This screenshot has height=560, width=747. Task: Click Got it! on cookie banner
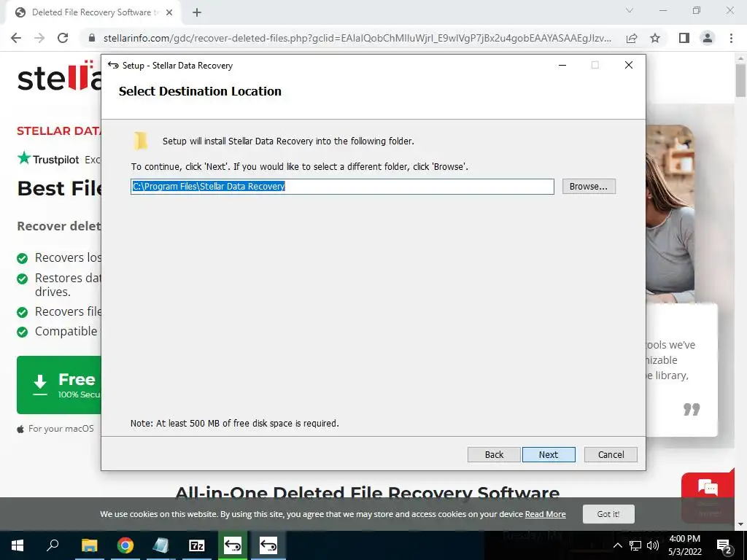(x=608, y=514)
